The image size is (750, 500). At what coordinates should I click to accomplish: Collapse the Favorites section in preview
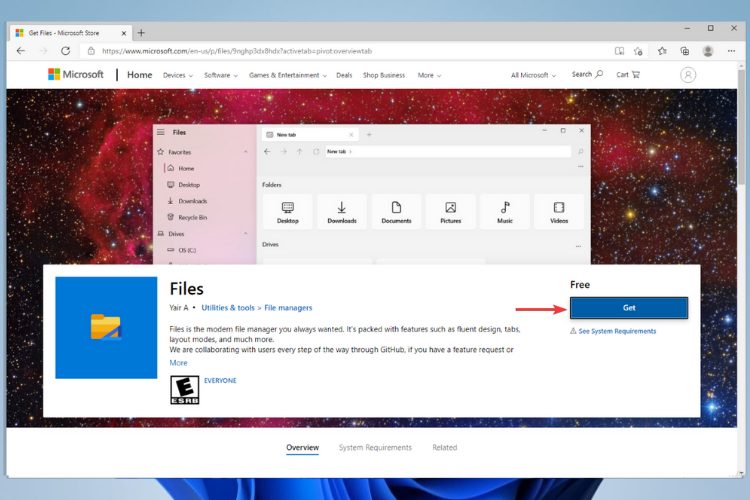pos(246,152)
